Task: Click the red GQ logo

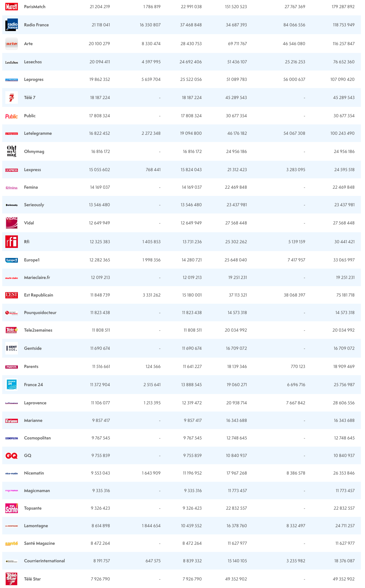Action: (x=12, y=456)
